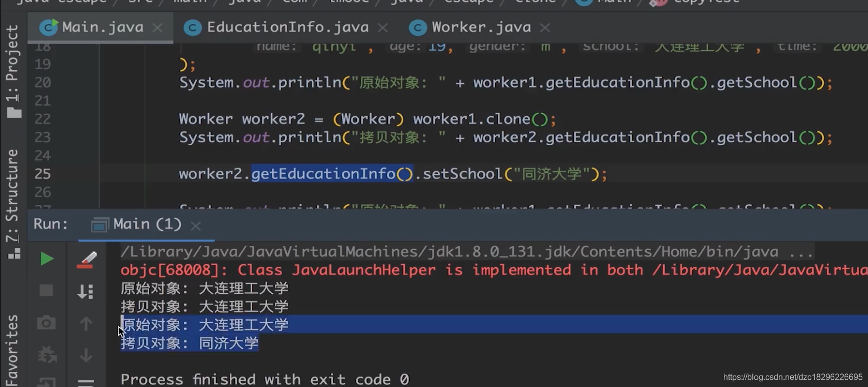
Task: Close the Main.java tab
Action: (x=158, y=28)
